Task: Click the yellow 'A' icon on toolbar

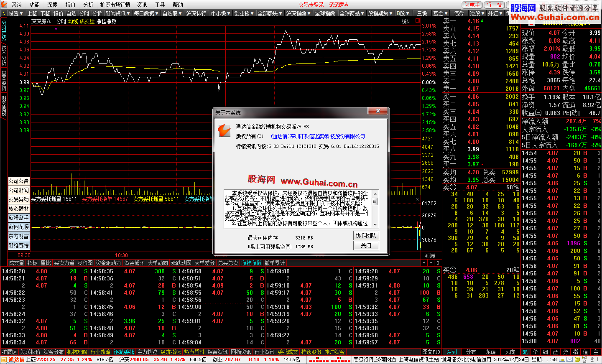Action: point(4,13)
